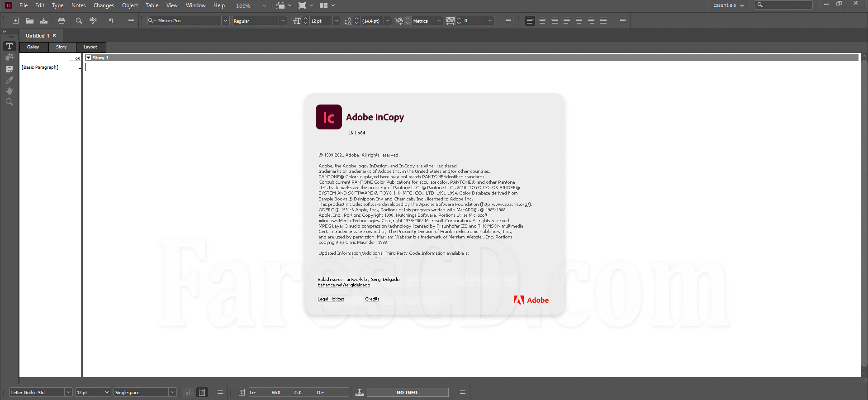Click the update copyfit info icon

coord(242,392)
